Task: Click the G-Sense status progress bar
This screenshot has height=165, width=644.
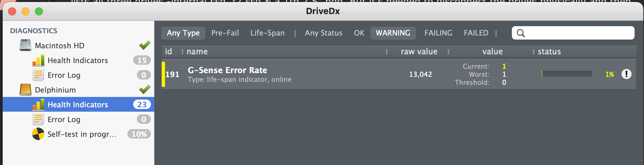Action: click(567, 74)
